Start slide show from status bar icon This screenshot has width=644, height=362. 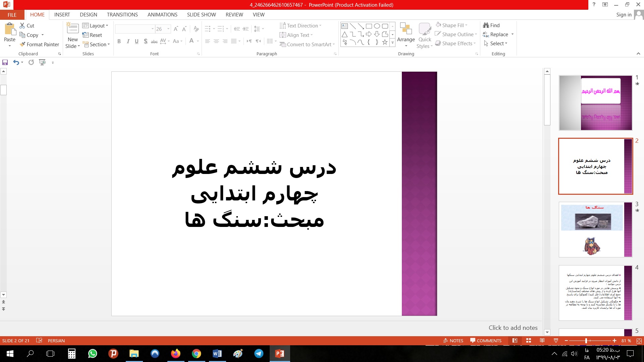(x=556, y=341)
